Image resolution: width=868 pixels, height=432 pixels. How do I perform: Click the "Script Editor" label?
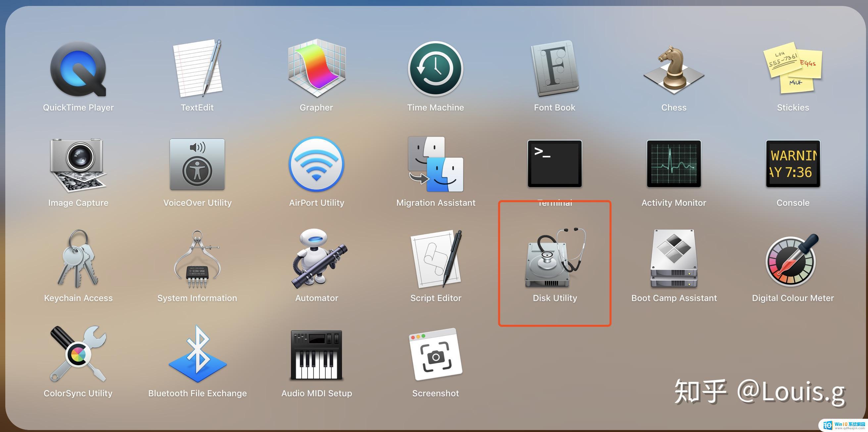point(436,298)
